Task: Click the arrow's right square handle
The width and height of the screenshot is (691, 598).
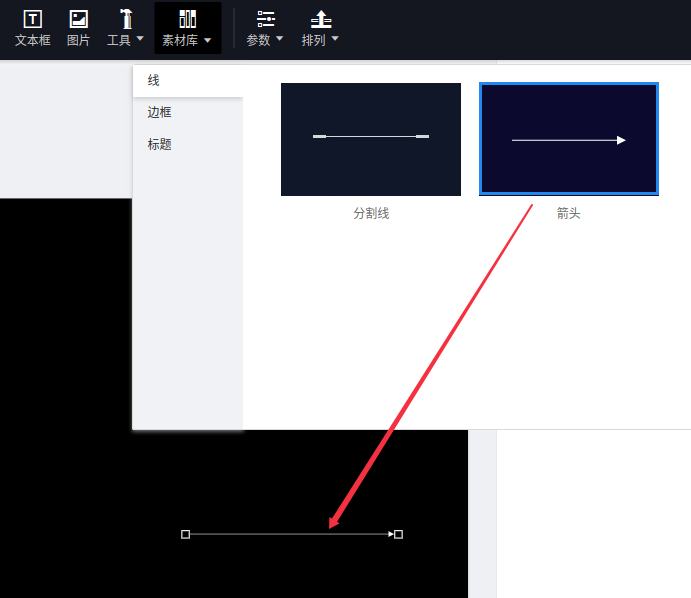Action: [x=398, y=534]
